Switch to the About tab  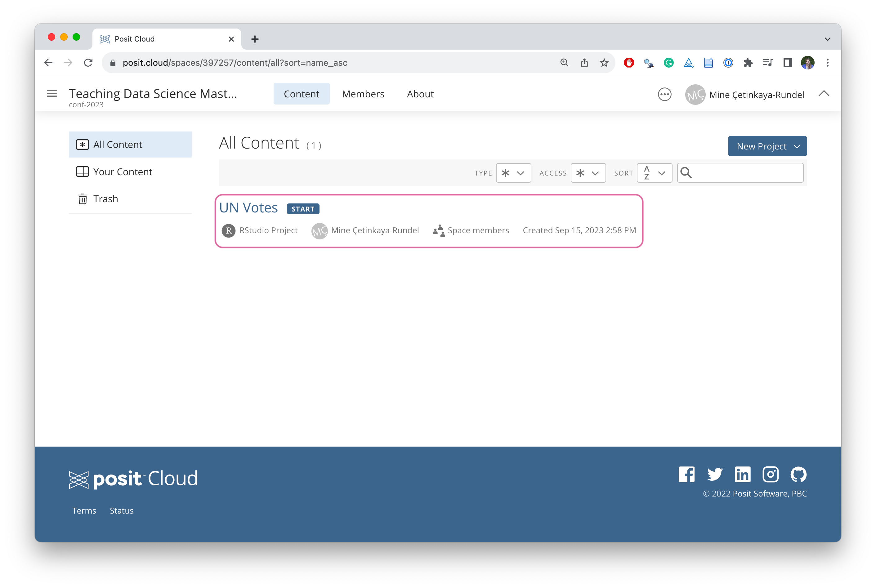[420, 94]
